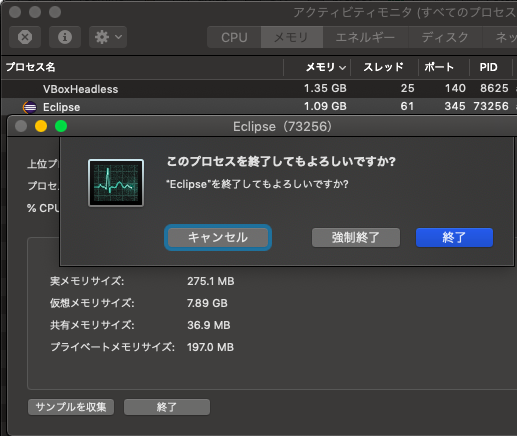Screen dimensions: 517x436
Task: Click PID 73256 cell
Action: 491,106
